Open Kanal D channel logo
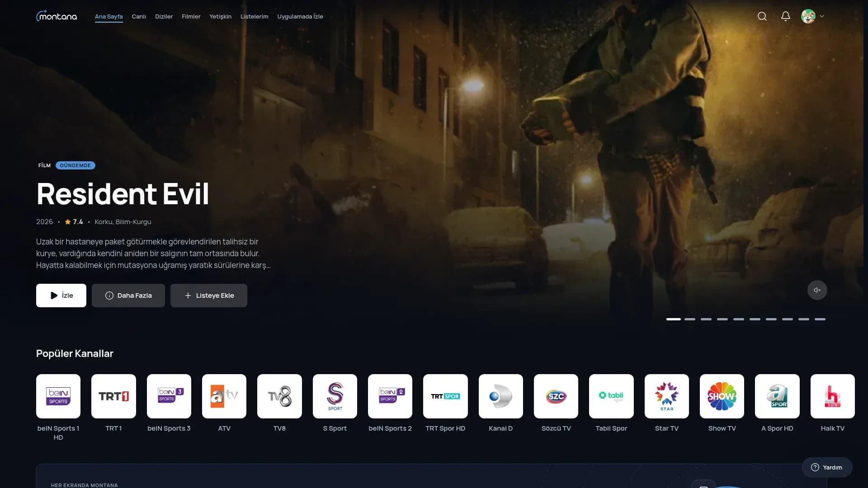868x488 pixels. point(501,396)
